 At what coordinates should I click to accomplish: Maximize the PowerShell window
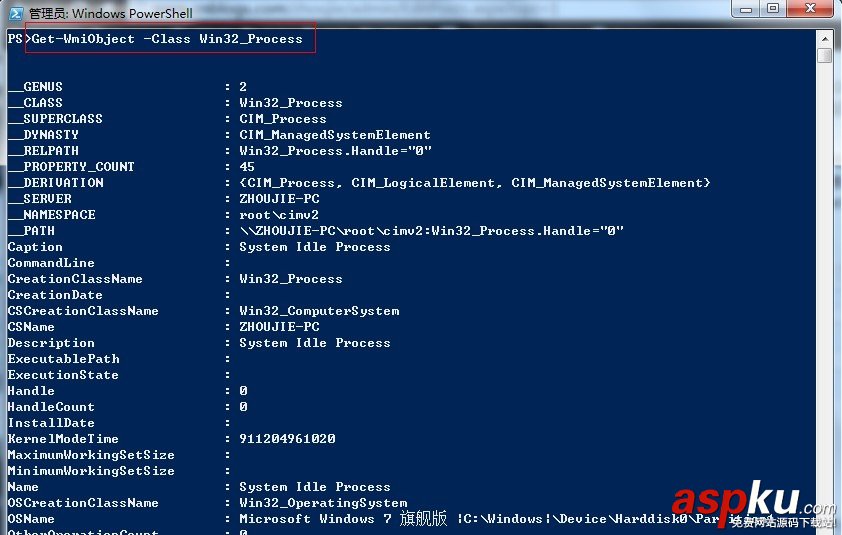[772, 9]
